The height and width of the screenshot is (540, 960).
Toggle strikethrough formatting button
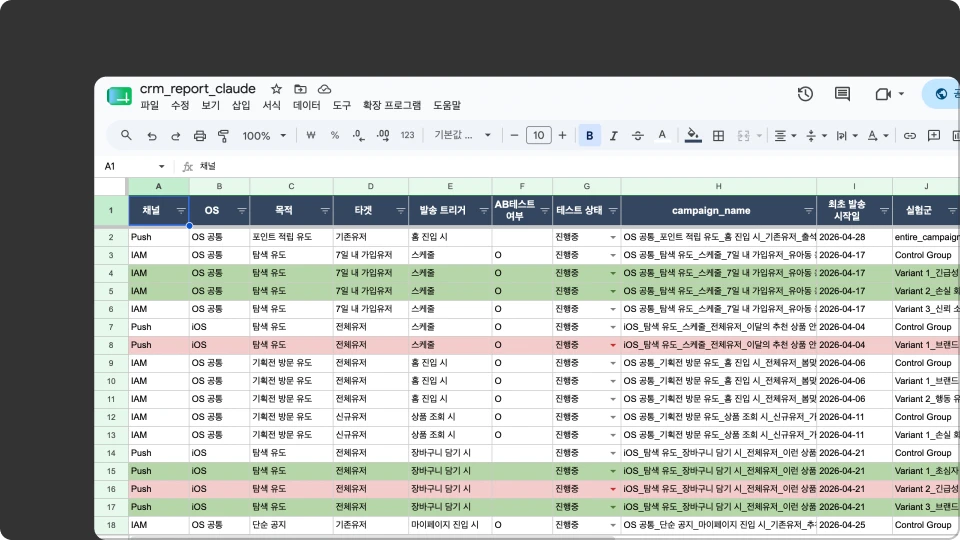637,136
